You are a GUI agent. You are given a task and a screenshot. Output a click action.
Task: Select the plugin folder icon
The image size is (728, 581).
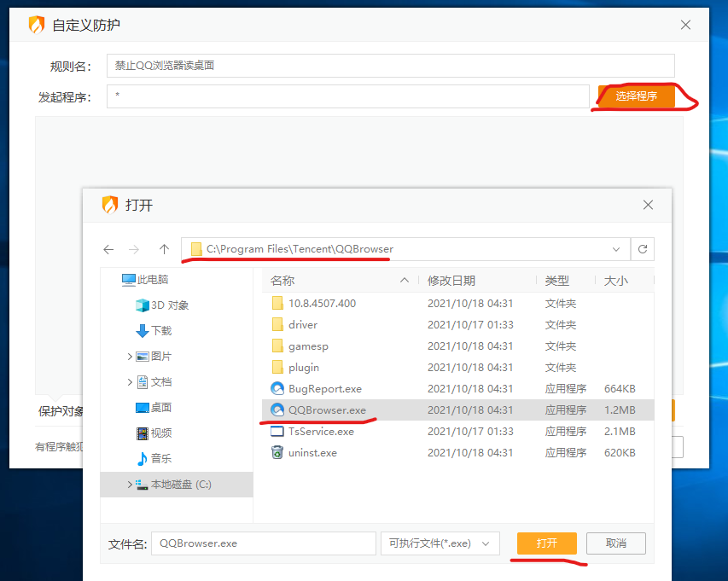277,367
